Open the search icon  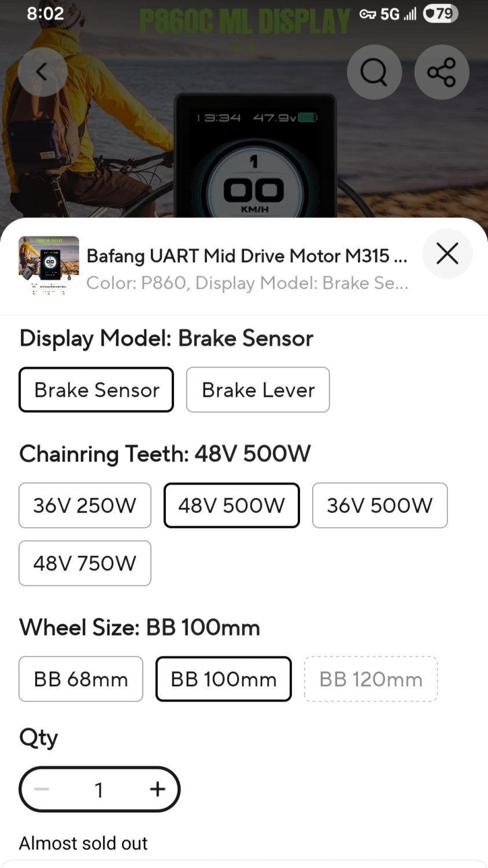374,72
